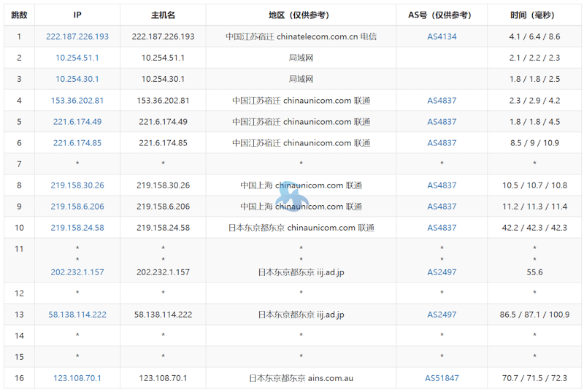The height and width of the screenshot is (392, 584).
Task: Select the AS号（仅供参考）column header
Action: (x=442, y=15)
